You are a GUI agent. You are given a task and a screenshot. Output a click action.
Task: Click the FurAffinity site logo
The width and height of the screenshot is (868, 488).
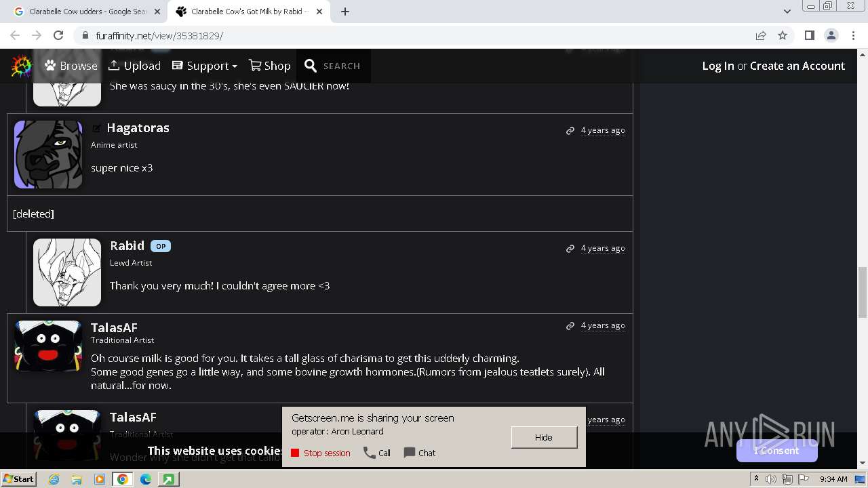coord(22,66)
